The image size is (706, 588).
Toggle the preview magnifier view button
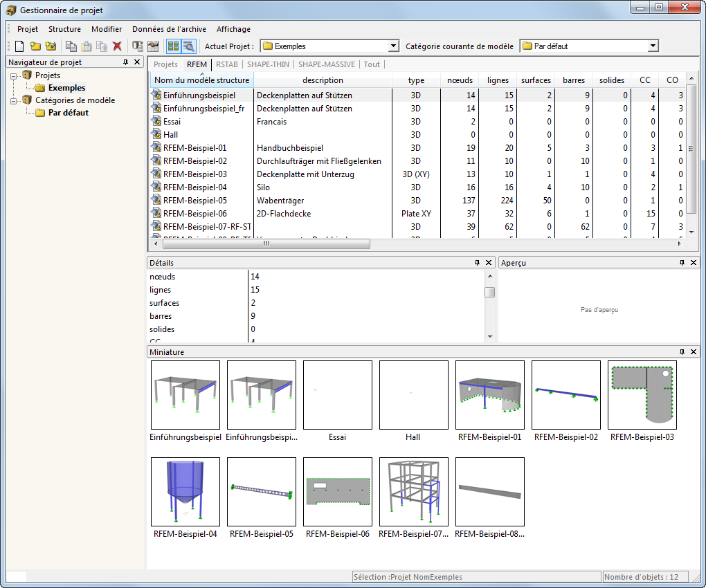pos(188,46)
